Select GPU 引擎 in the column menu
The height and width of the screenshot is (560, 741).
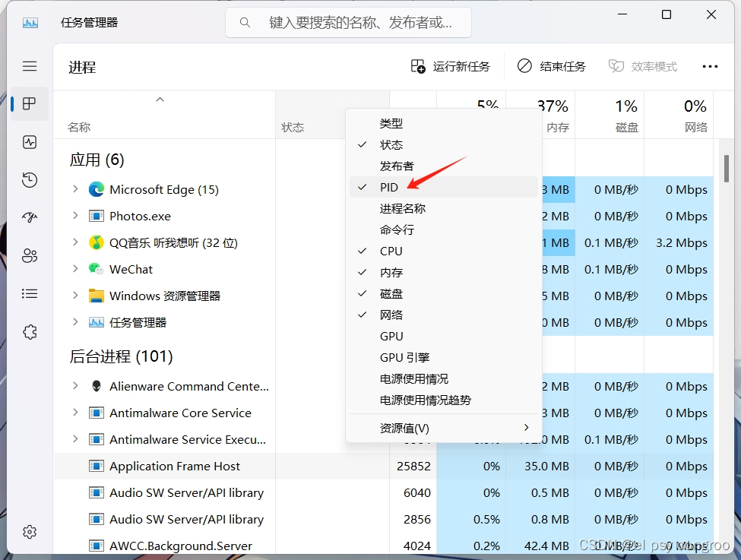pos(444,357)
